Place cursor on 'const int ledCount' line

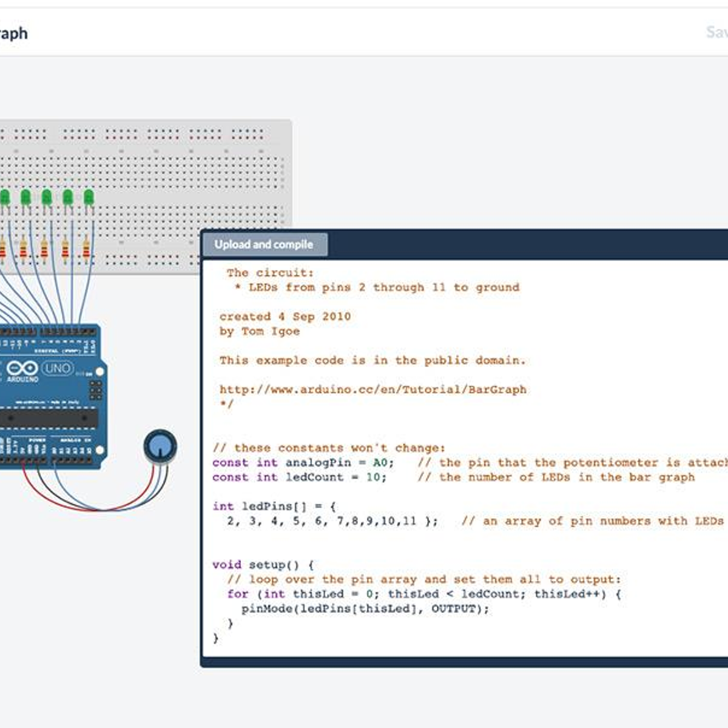click(299, 477)
